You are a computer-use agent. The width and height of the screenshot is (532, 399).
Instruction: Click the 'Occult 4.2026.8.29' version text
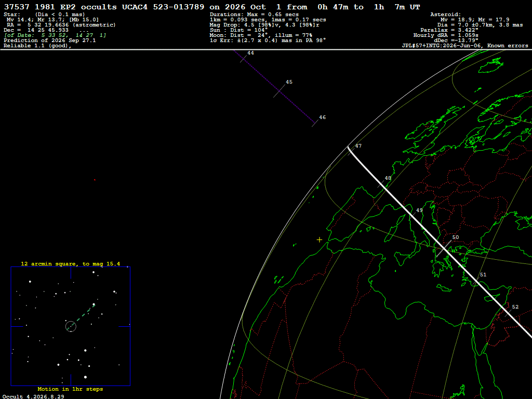tap(33, 396)
